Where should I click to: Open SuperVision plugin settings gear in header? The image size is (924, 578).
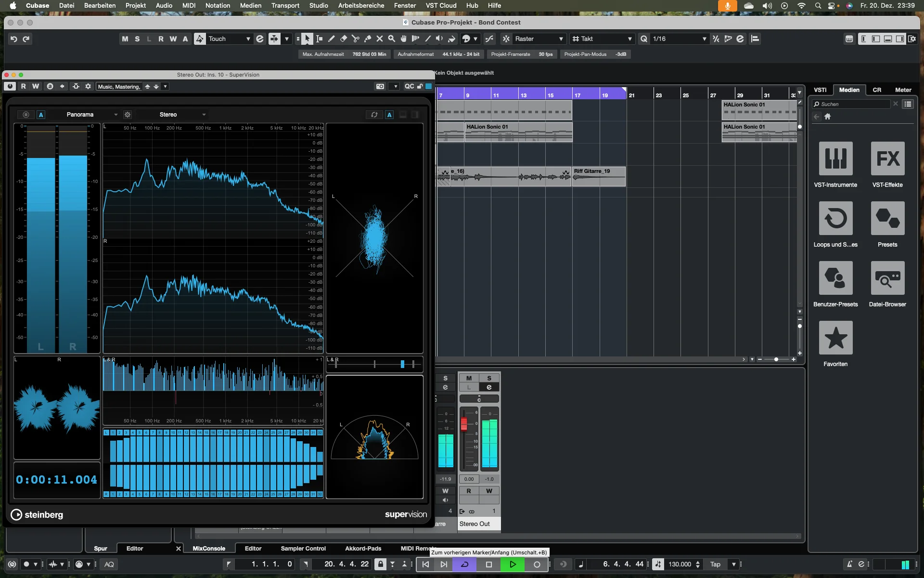point(88,86)
